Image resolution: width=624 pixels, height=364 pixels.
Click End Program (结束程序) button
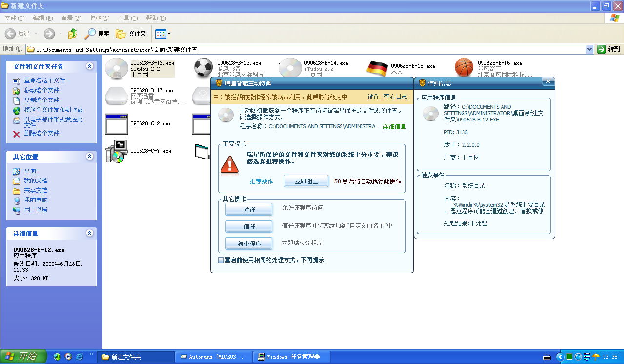[x=249, y=244]
